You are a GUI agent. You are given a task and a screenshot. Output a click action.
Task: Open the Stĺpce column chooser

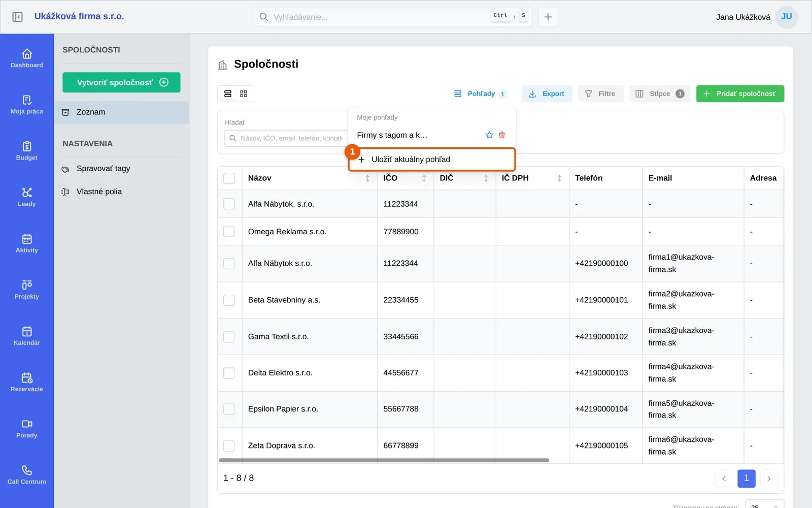pyautogui.click(x=660, y=93)
